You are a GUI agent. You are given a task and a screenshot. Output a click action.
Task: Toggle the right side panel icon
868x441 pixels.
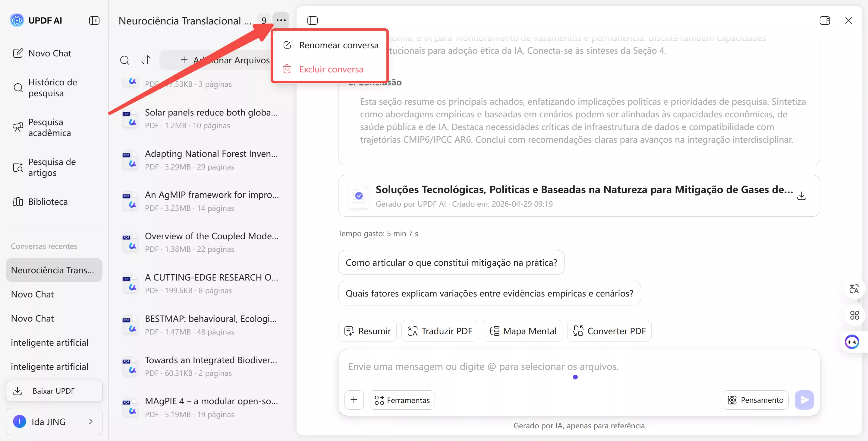(x=825, y=21)
